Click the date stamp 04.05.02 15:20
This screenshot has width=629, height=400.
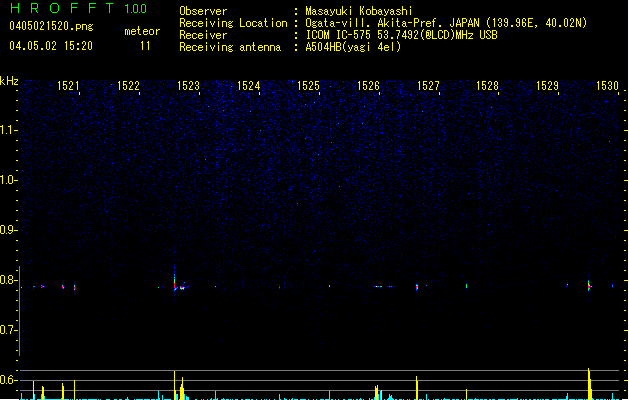click(51, 46)
